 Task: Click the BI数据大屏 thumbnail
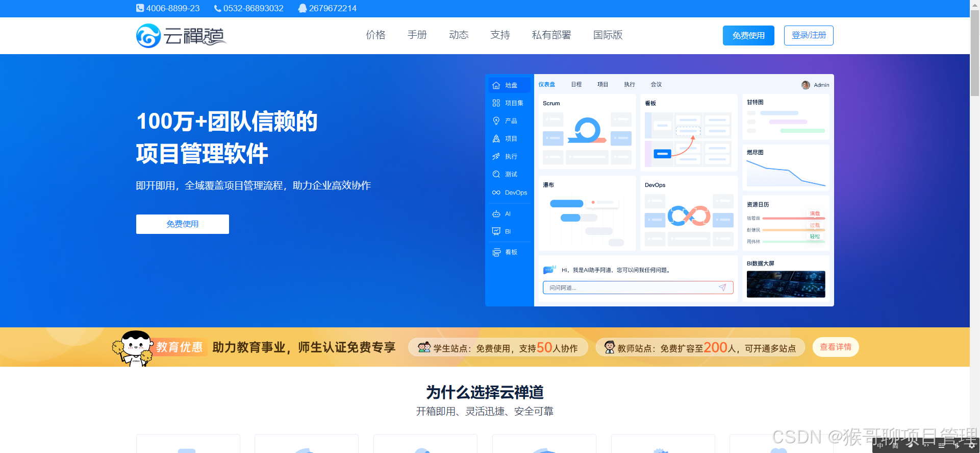point(786,284)
